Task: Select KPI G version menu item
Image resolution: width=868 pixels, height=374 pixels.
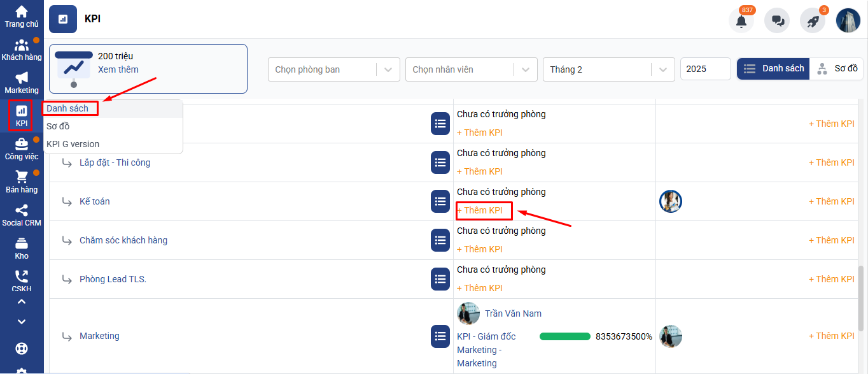Action: (x=73, y=144)
